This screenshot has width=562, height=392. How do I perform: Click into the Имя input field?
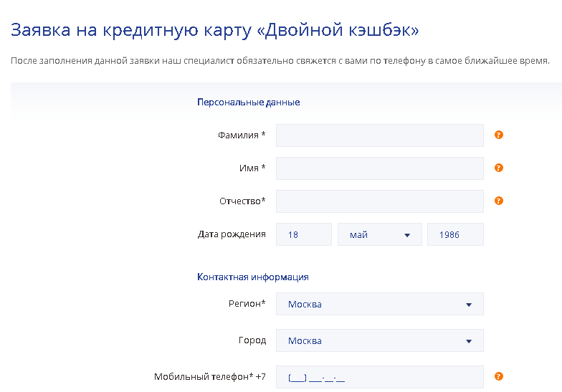(379, 168)
